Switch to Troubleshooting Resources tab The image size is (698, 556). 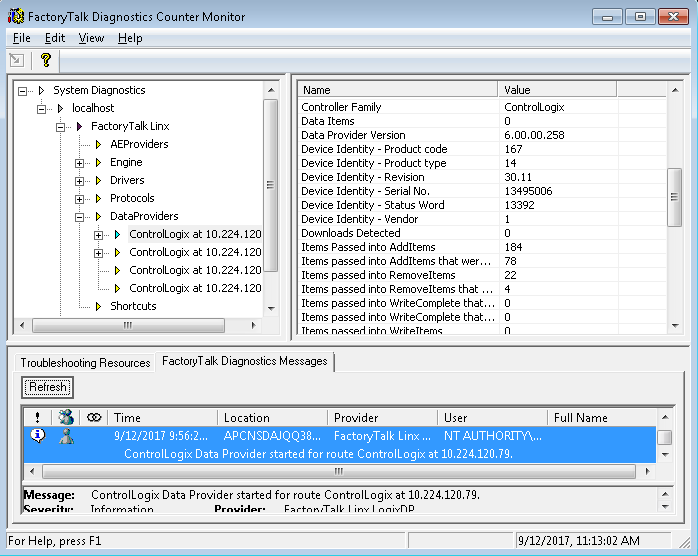pos(85,362)
